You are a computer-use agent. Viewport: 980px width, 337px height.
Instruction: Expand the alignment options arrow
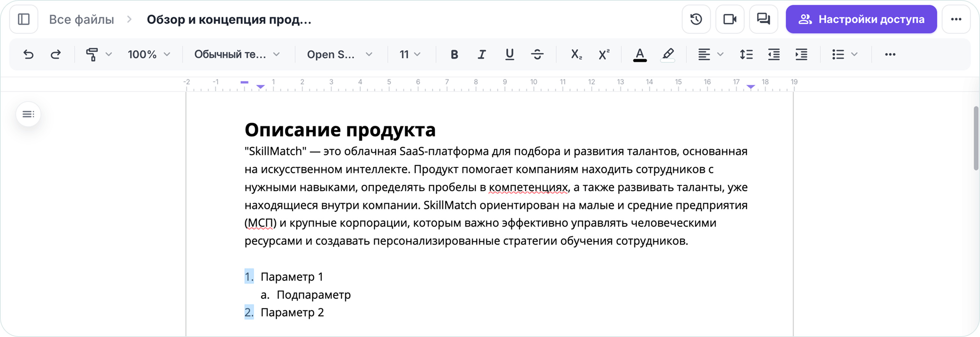pos(720,54)
